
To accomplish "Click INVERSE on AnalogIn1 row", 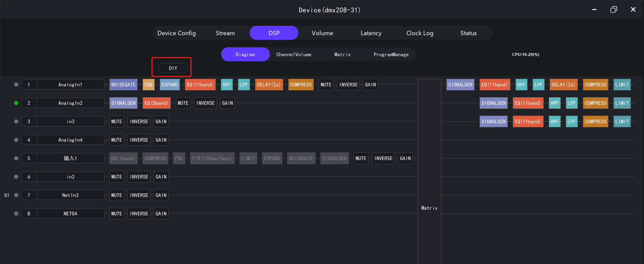I will pyautogui.click(x=349, y=85).
